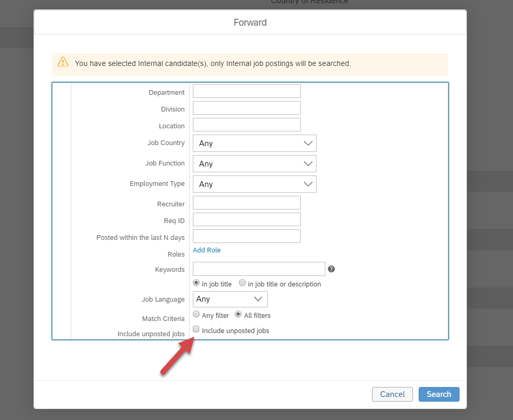Image resolution: width=513 pixels, height=420 pixels.
Task: Expand the Job Language dropdown
Action: pyautogui.click(x=231, y=299)
